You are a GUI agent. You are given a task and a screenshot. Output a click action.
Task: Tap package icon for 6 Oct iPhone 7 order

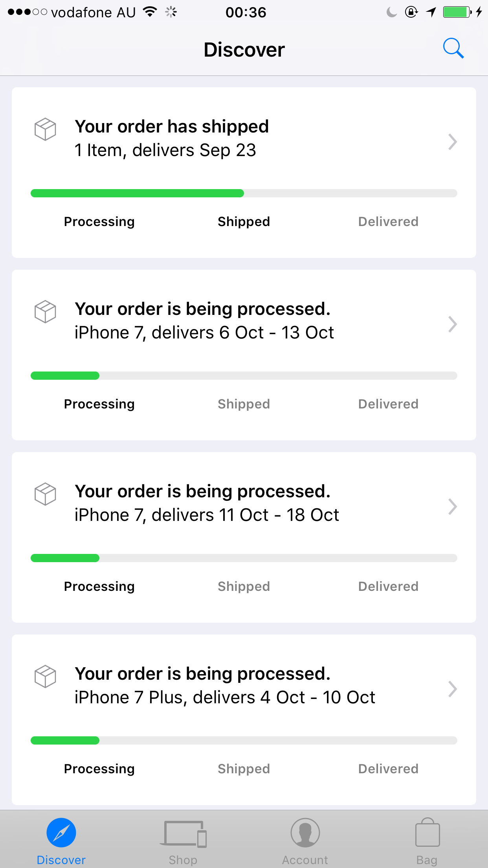coord(45,311)
